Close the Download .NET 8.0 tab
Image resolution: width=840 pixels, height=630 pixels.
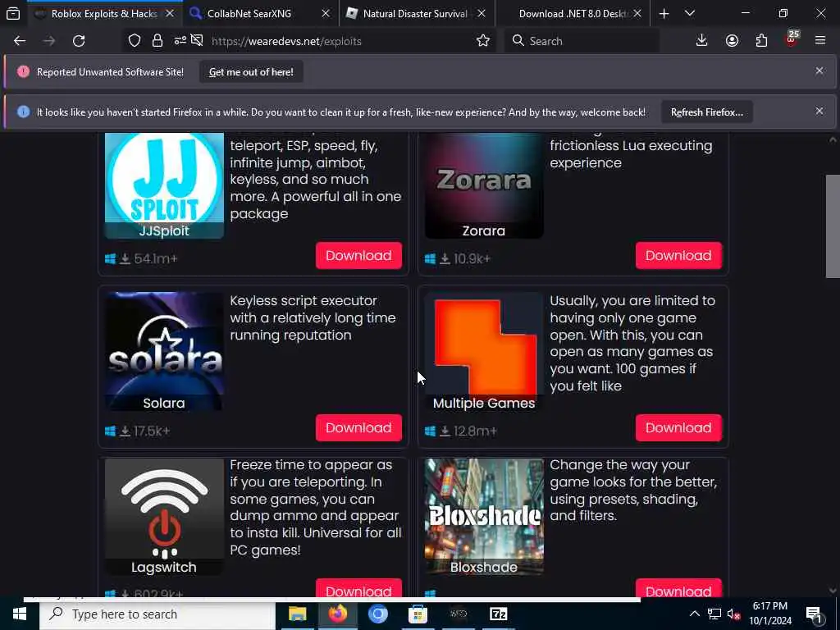click(637, 13)
